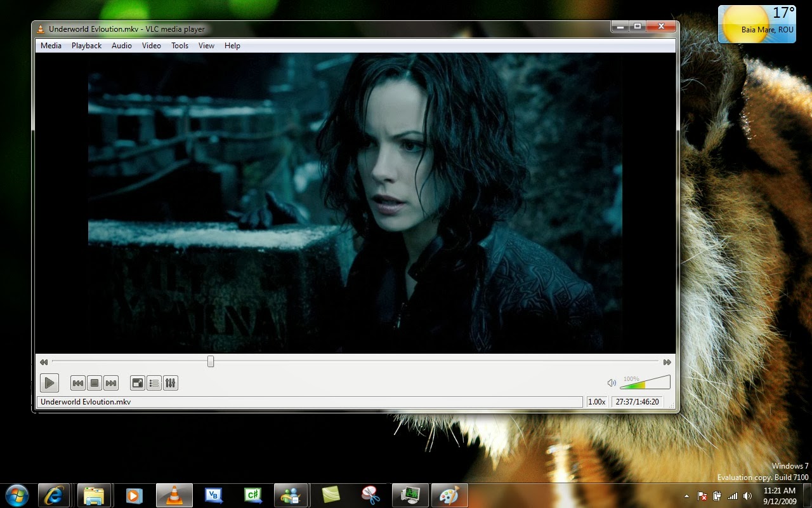Toggle fullscreen video mode in VLC

point(138,383)
